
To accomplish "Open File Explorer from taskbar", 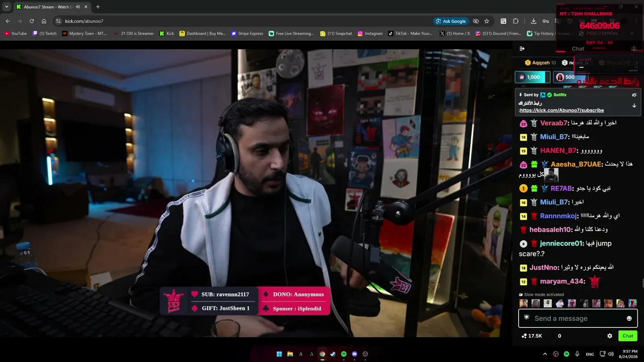I will pos(290,354).
